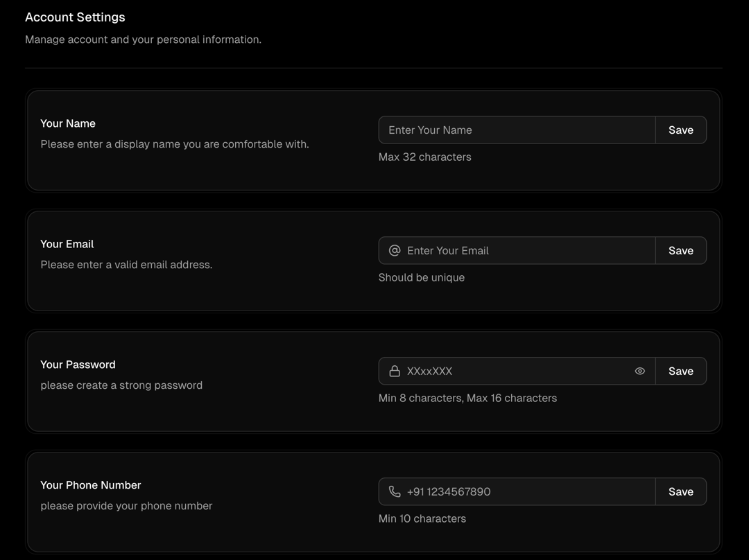Click the Account Settings heading
The height and width of the screenshot is (560, 749).
75,17
